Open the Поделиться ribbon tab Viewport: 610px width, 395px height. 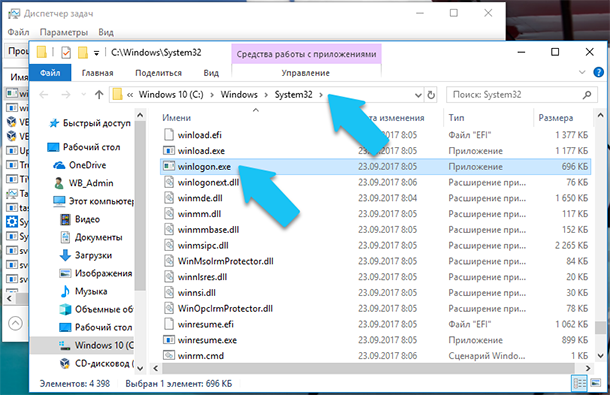pos(158,73)
